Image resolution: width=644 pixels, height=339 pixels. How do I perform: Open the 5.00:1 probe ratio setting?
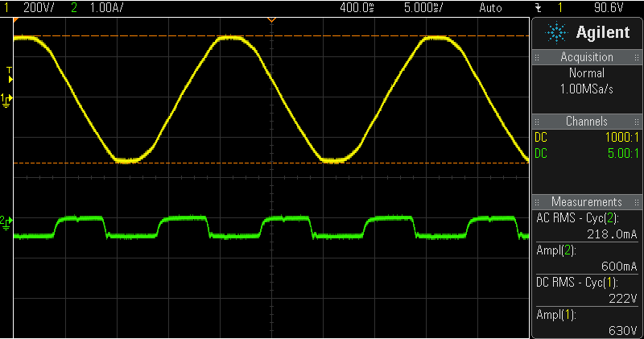click(x=621, y=151)
